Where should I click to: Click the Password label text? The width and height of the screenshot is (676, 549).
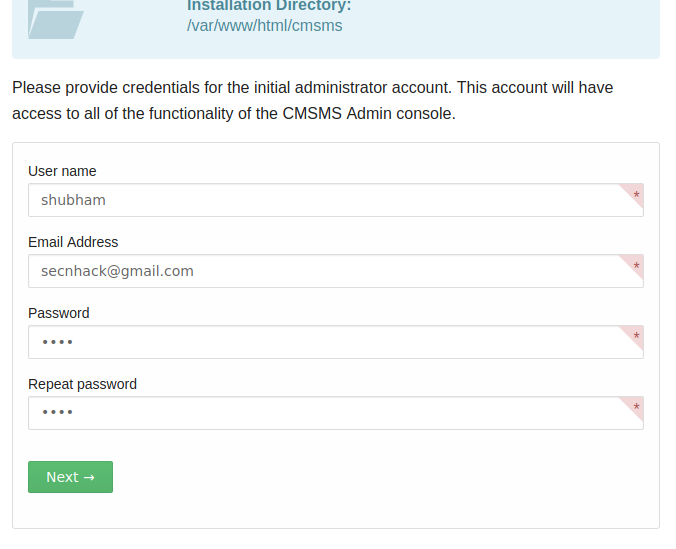click(x=59, y=313)
